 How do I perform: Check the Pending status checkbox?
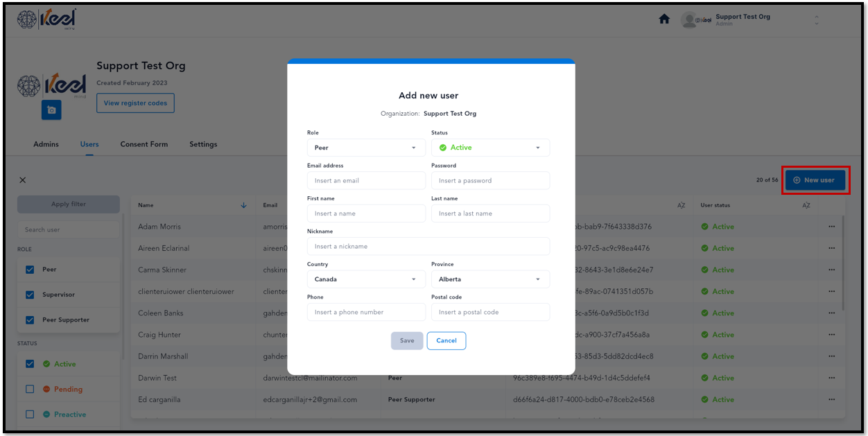coord(29,389)
